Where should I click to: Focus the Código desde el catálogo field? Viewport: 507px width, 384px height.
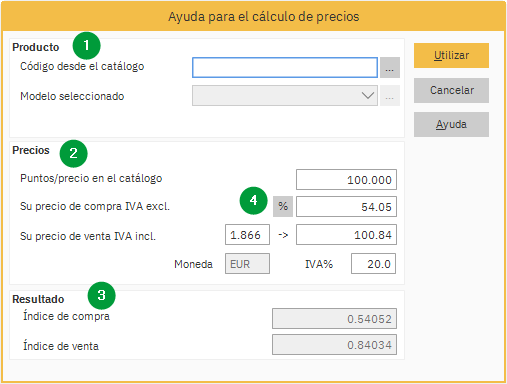[x=285, y=68]
